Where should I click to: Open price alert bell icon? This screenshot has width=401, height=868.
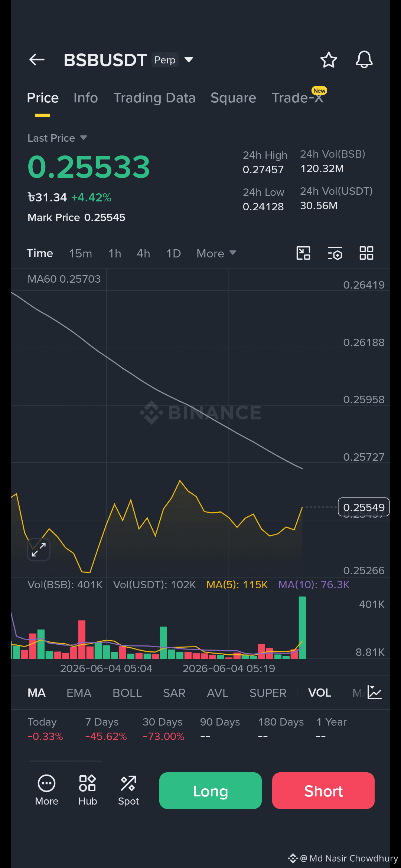tap(364, 60)
